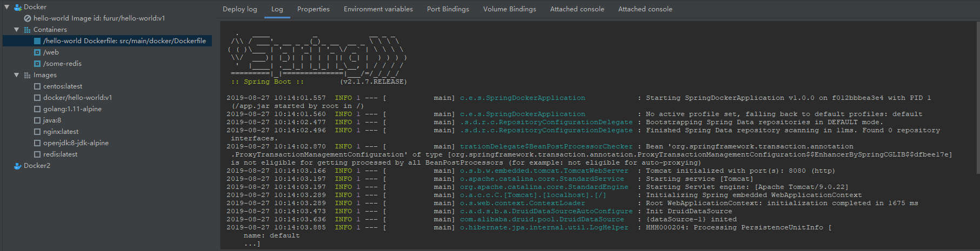Click the docker/hello-world:v1 image icon
Viewport: 980px width, 251px height.
click(37, 98)
